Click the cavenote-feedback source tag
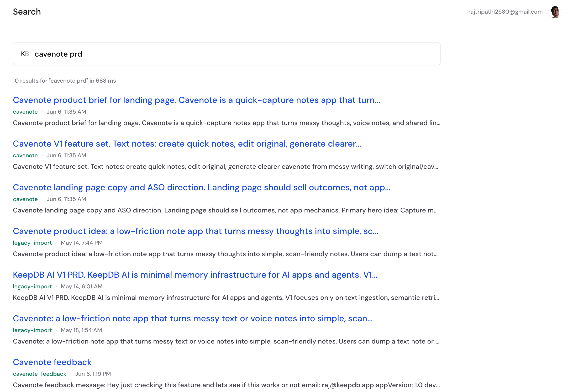The width and height of the screenshot is (568, 392). (40, 374)
